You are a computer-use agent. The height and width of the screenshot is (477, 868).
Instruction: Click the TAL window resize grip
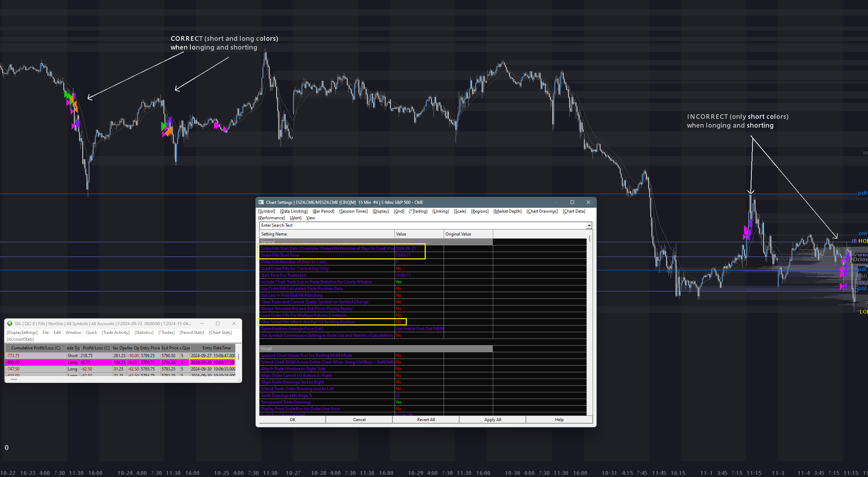point(239,380)
